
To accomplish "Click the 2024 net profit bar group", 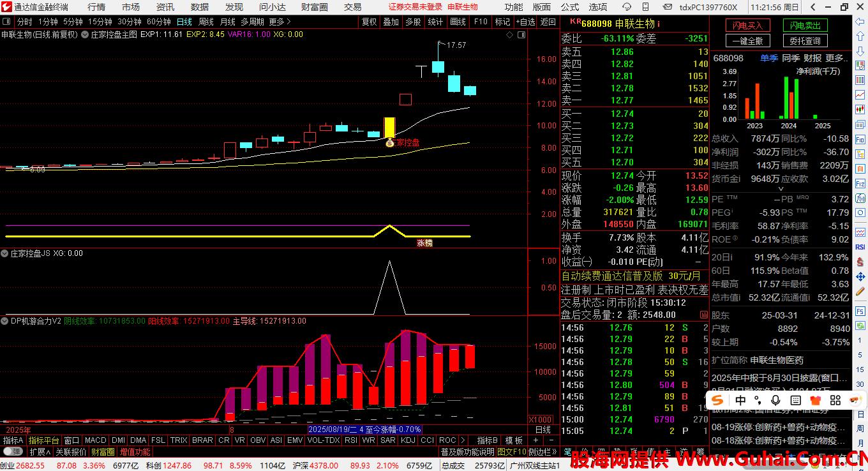I will pos(788,96).
